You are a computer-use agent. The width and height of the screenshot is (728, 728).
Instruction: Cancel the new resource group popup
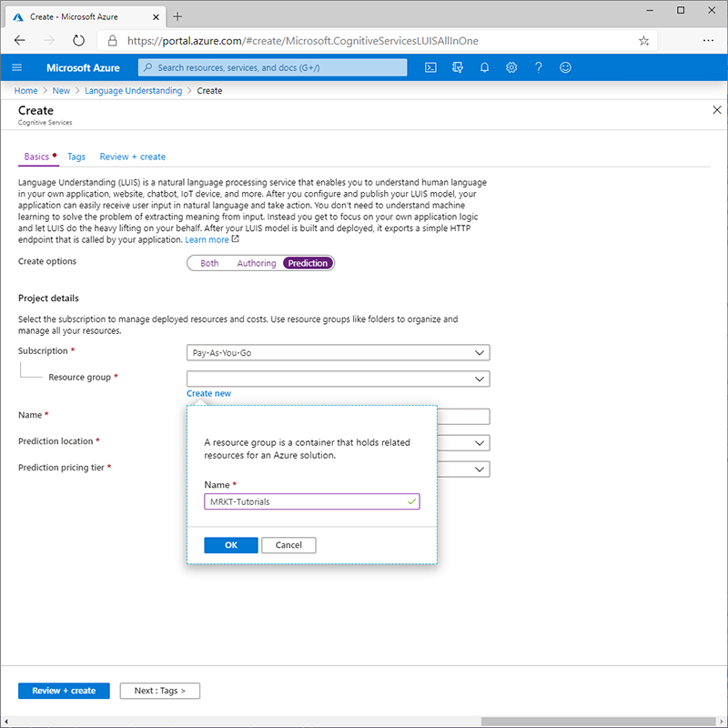pyautogui.click(x=288, y=545)
